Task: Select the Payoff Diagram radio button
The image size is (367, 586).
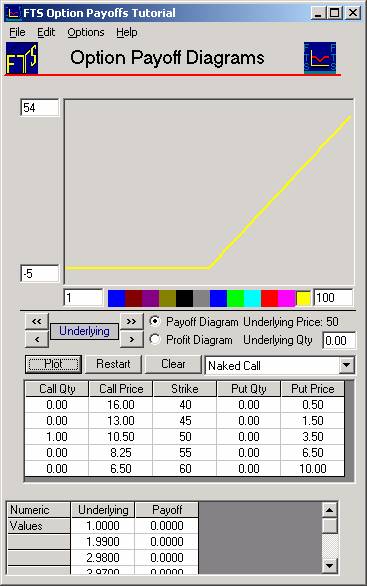Action: [x=155, y=321]
